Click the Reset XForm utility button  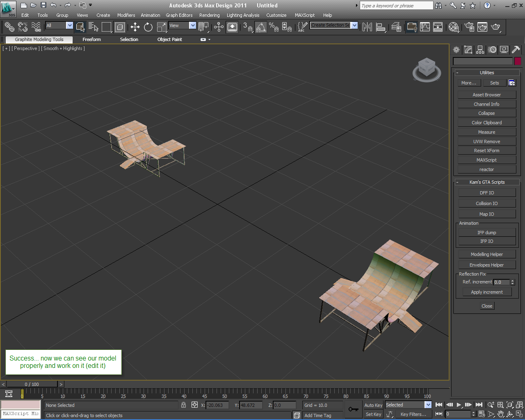487,151
